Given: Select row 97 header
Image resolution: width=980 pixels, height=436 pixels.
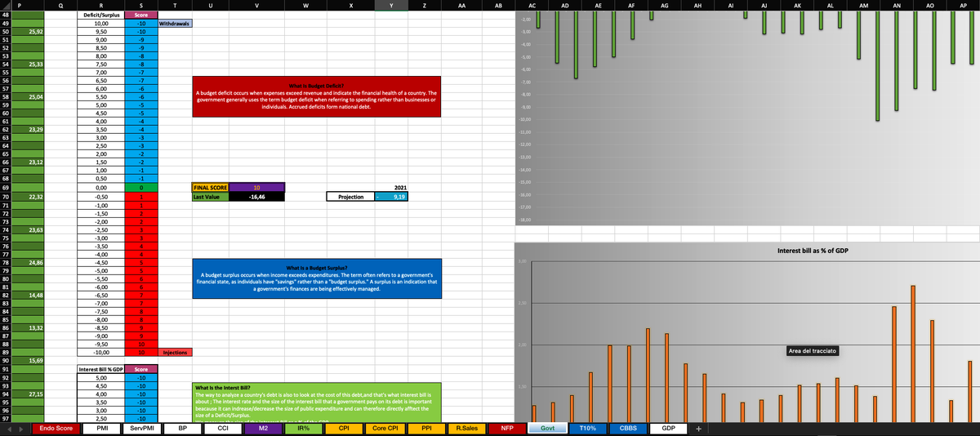Looking at the screenshot, I should (6, 419).
